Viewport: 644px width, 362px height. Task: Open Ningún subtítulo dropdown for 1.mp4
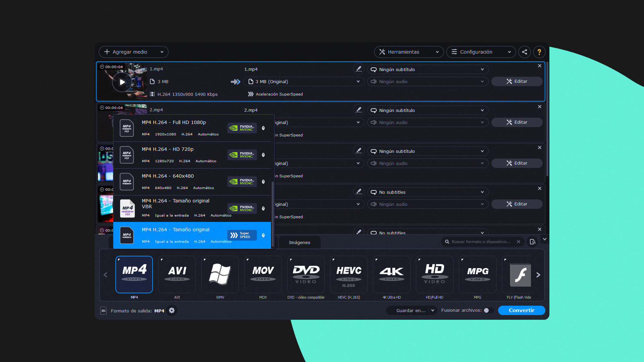click(427, 69)
